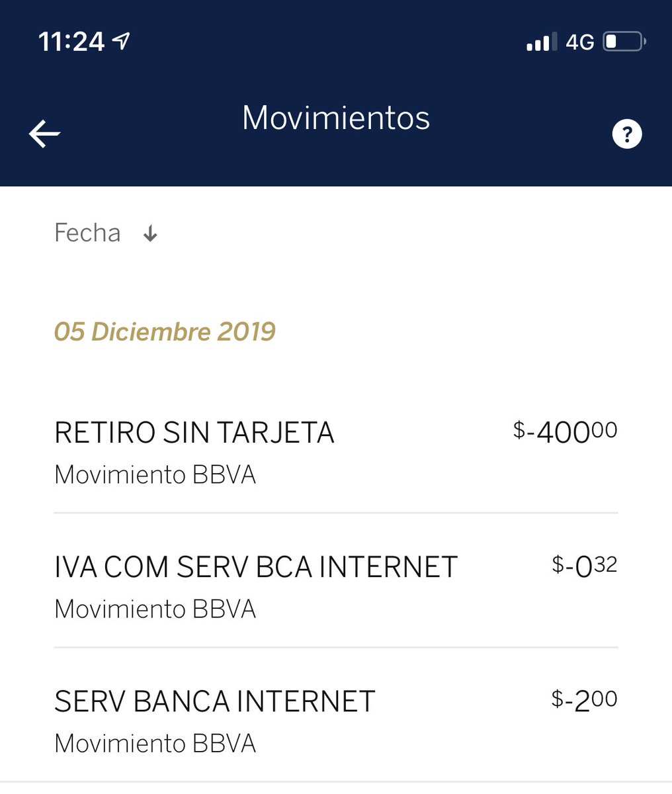Open RETIRO SIN TARJETA transaction

tap(336, 453)
